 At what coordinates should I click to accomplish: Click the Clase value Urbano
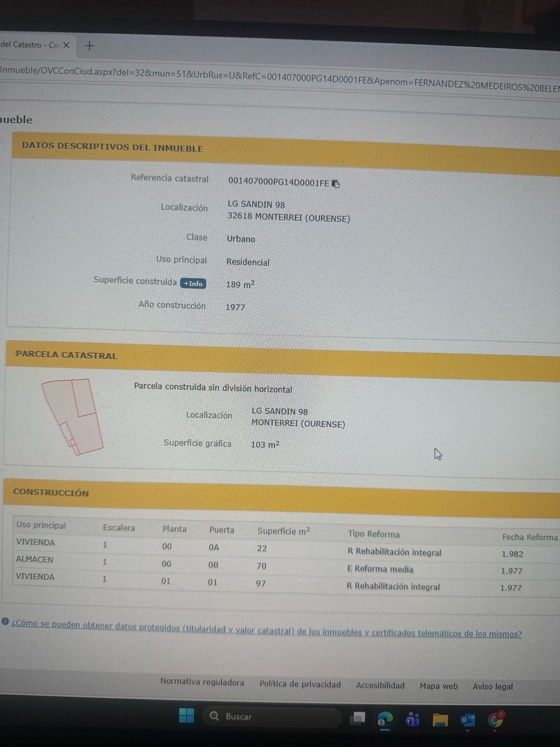click(x=241, y=239)
